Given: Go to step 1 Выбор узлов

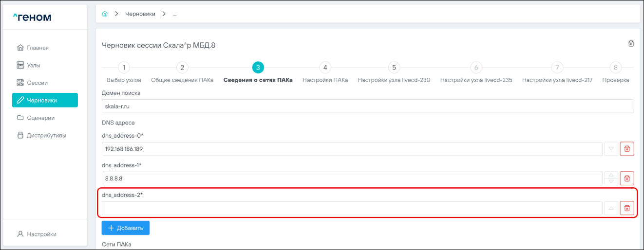Looking at the screenshot, I should coord(124,68).
